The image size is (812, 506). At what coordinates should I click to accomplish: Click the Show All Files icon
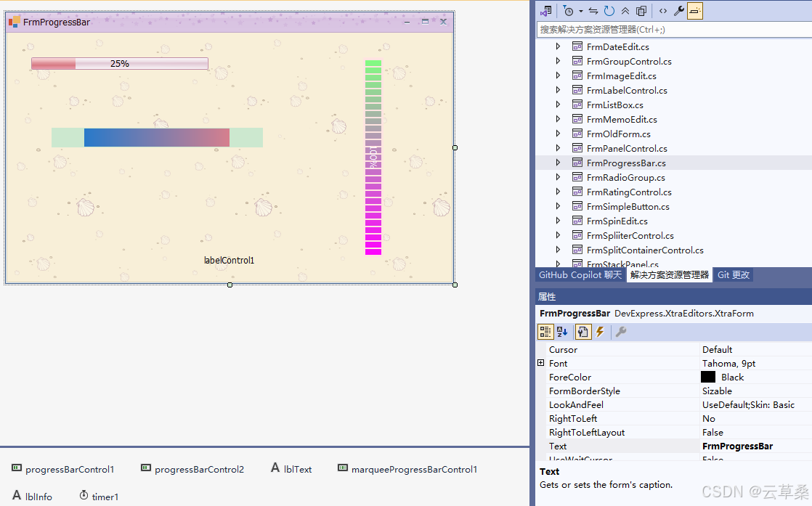(x=641, y=11)
